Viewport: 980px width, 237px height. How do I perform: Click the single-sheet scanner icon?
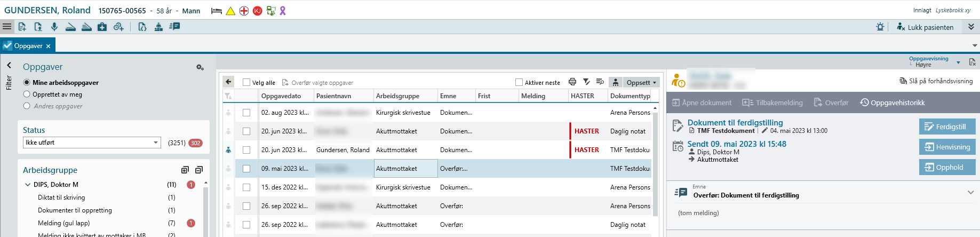pyautogui.click(x=70, y=27)
